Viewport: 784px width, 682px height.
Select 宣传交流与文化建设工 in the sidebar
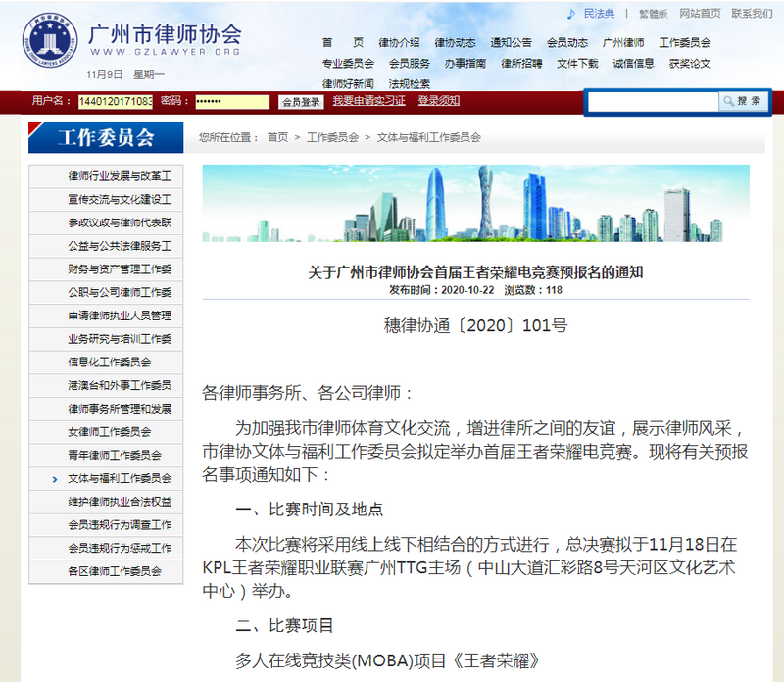(106, 200)
